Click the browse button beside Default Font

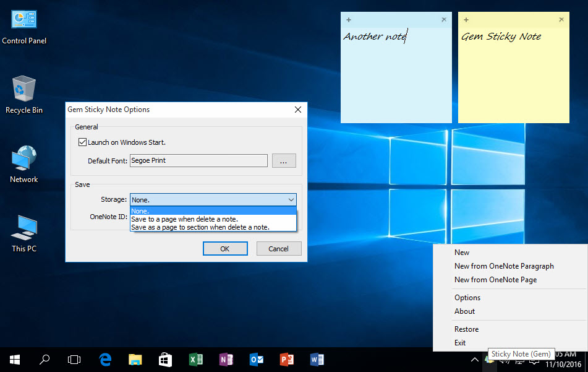284,160
